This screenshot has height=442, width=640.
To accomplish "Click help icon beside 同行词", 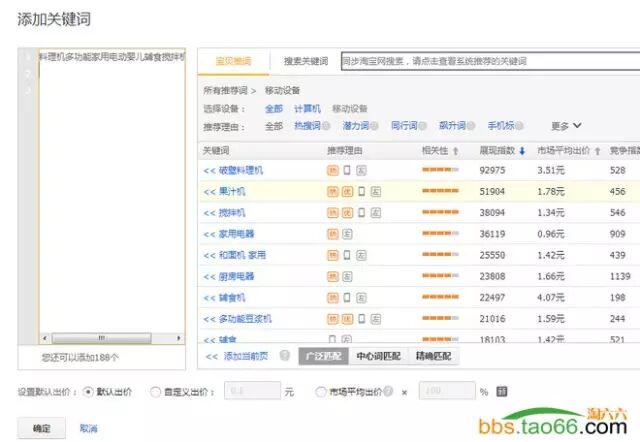I will (x=422, y=126).
